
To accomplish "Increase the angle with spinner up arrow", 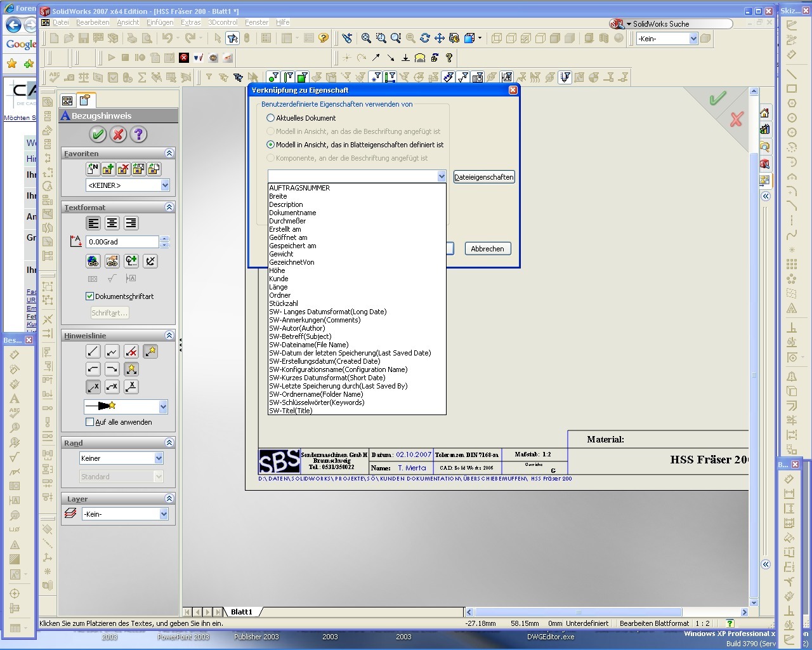I will pos(165,239).
